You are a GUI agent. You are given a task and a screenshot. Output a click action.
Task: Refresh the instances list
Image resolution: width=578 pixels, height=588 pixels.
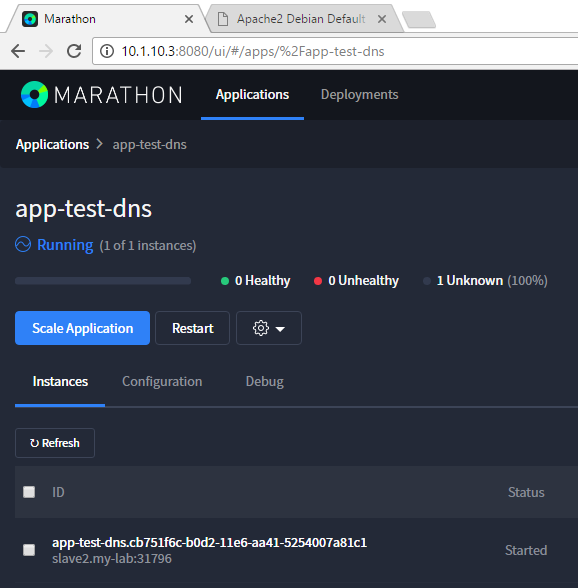pos(55,443)
